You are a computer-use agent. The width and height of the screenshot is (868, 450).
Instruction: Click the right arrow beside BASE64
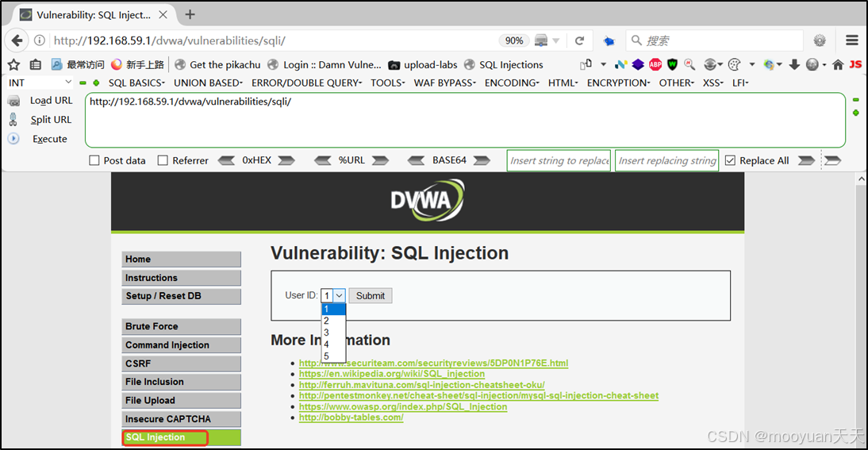coord(482,160)
